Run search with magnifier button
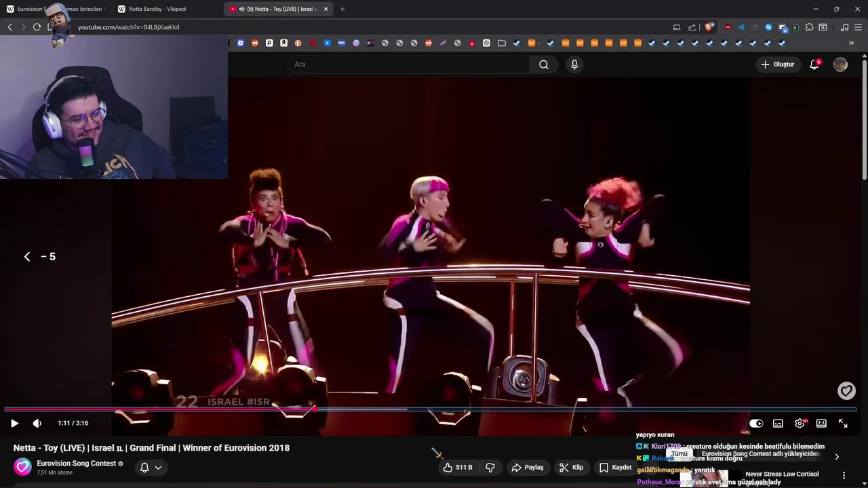The image size is (868, 488). click(544, 64)
